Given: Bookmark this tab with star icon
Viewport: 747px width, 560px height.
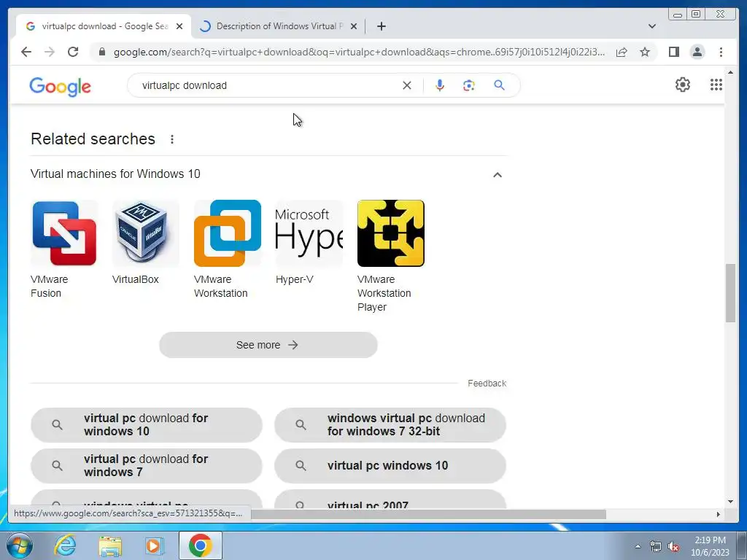Looking at the screenshot, I should coord(645,52).
